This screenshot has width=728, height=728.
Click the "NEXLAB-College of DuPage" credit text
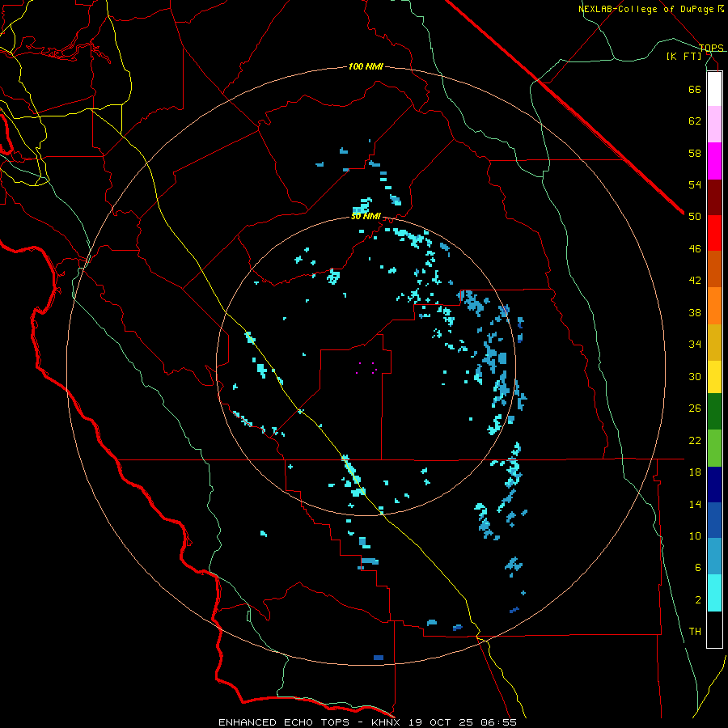(646, 9)
